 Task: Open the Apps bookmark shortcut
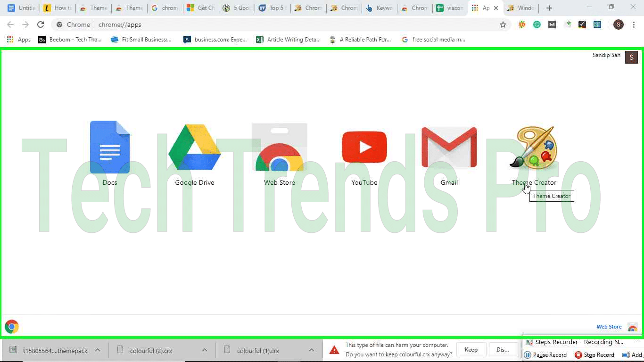point(19,40)
